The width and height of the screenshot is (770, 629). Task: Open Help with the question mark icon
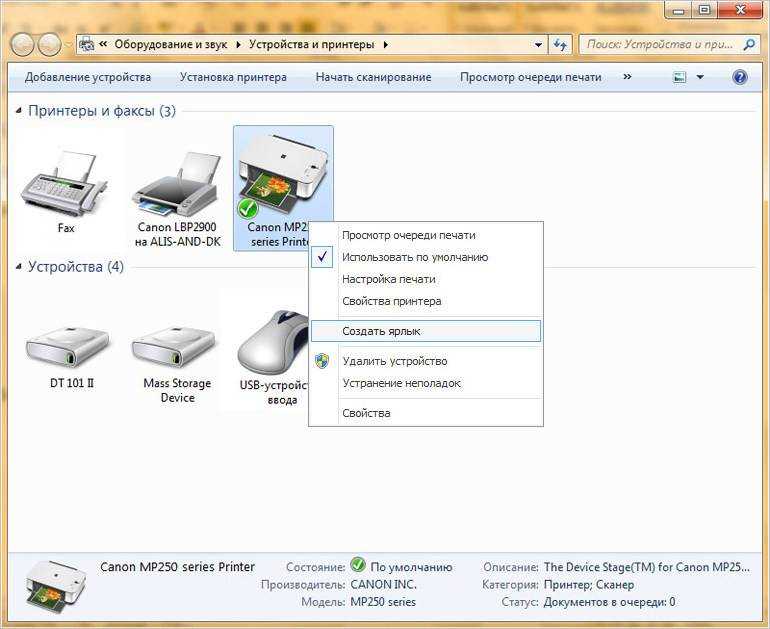coord(740,77)
